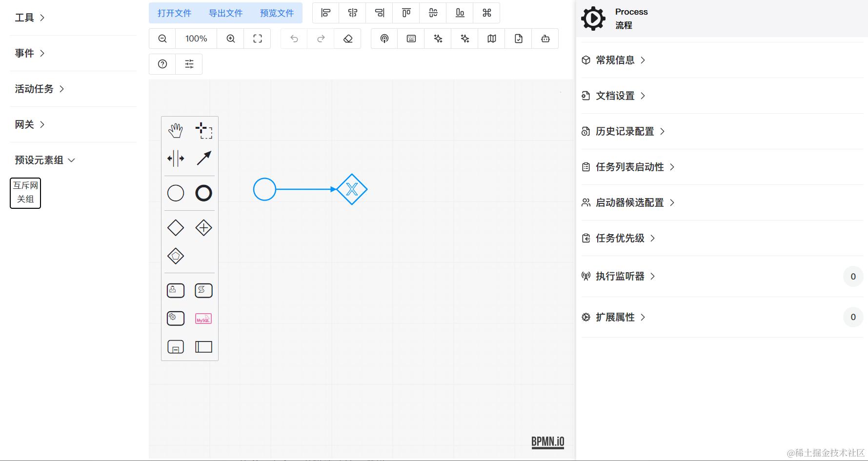Undo the last action
The image size is (868, 461).
[294, 39]
